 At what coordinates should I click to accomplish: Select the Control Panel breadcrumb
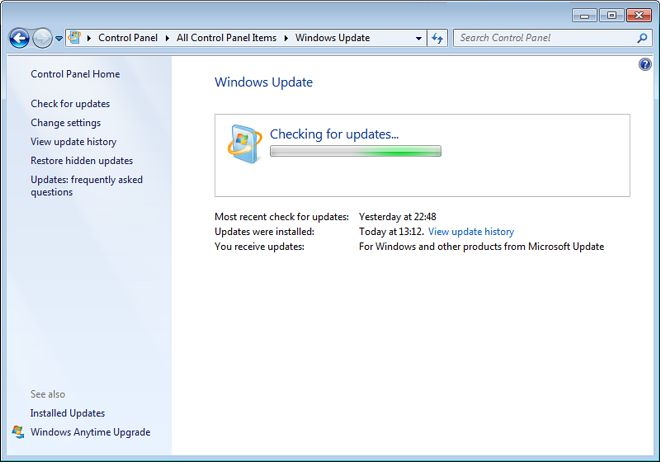[128, 38]
